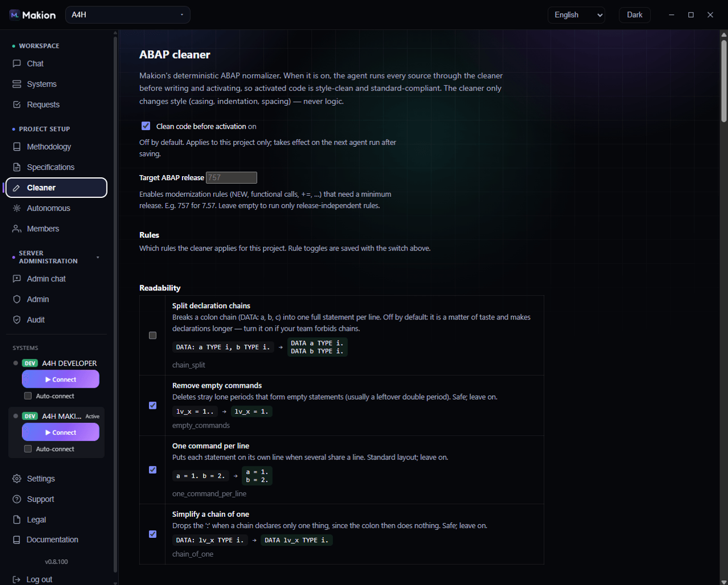
Task: Click the DEV badge of A4H MAKI system
Action: coord(30,416)
